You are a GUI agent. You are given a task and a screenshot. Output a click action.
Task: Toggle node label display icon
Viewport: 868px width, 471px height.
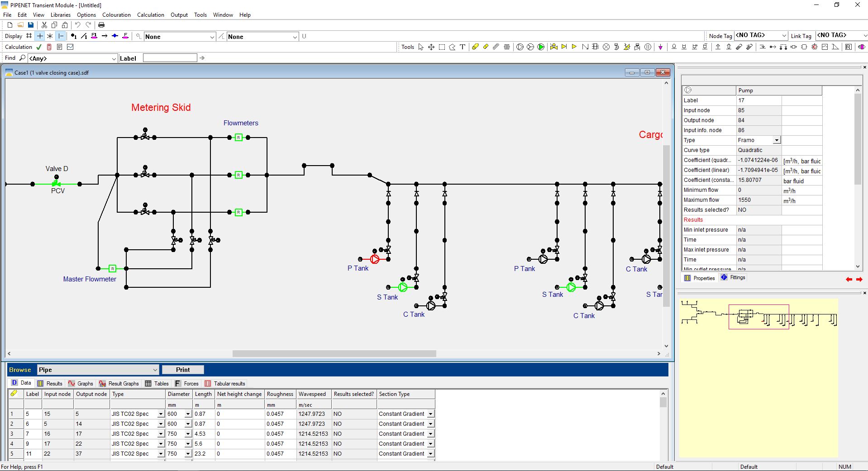point(74,36)
